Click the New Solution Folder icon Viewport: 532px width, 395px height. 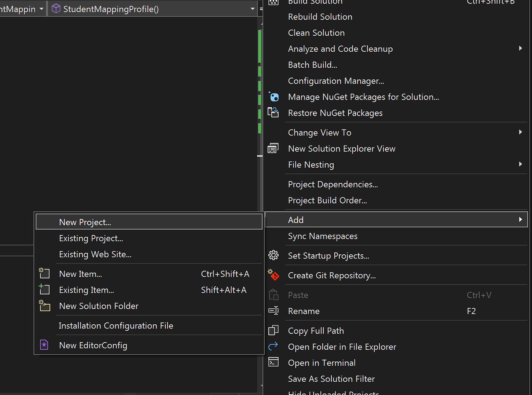coord(44,306)
